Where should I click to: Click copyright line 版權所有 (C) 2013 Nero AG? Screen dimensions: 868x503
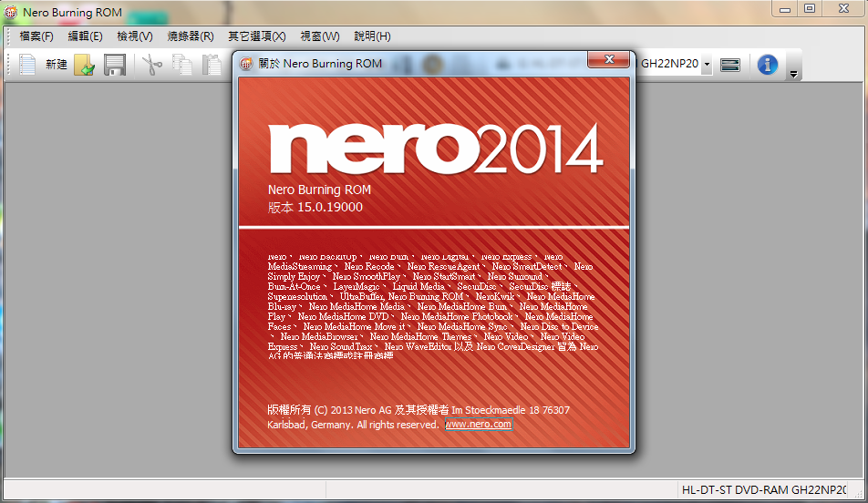click(x=329, y=410)
